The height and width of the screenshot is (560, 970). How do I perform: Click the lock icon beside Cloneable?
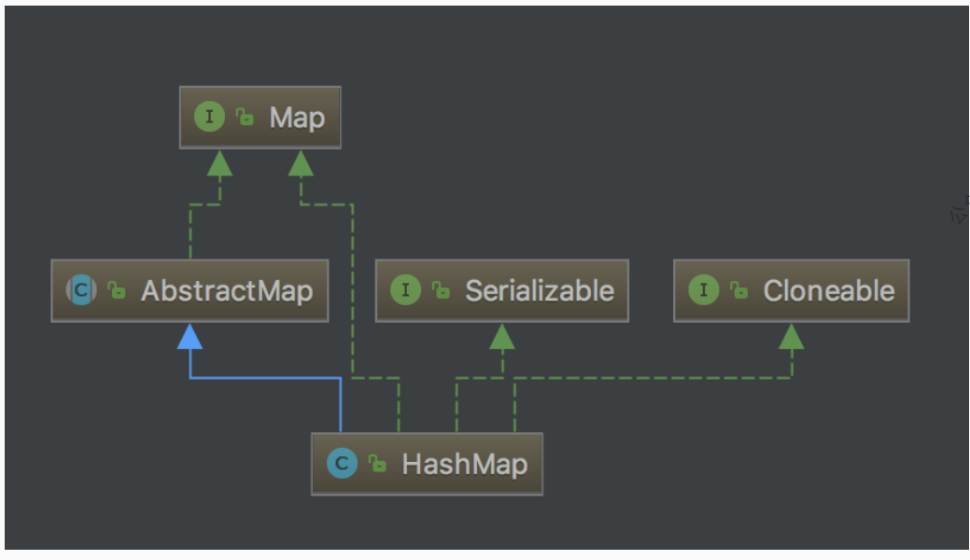click(x=738, y=290)
